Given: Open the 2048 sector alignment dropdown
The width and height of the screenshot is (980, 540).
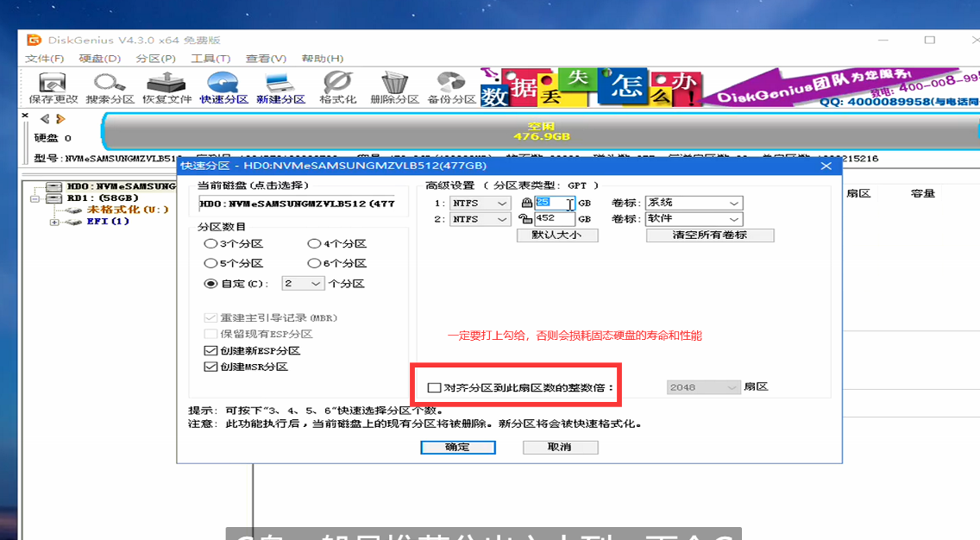Looking at the screenshot, I should point(703,387).
